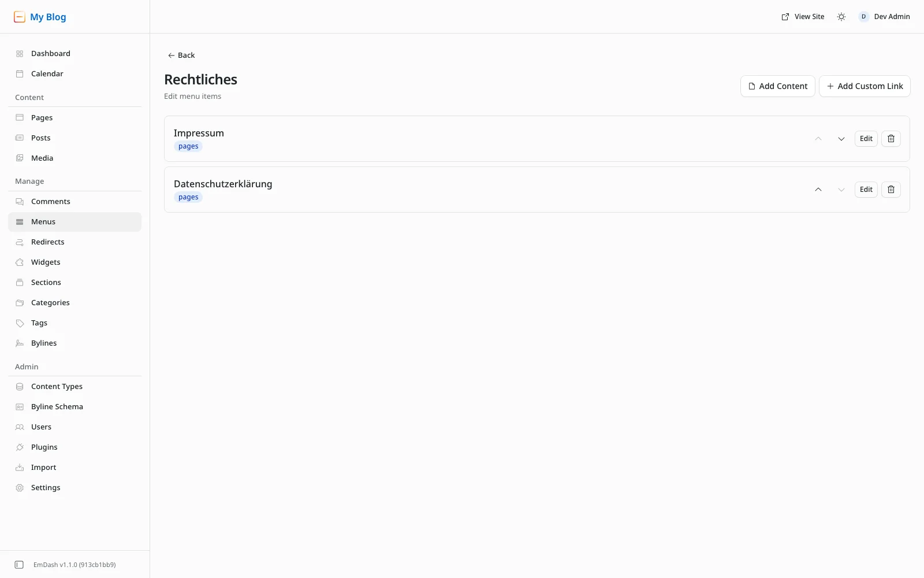Click the Add Custom Link button
The image size is (924, 578).
pyautogui.click(x=865, y=86)
